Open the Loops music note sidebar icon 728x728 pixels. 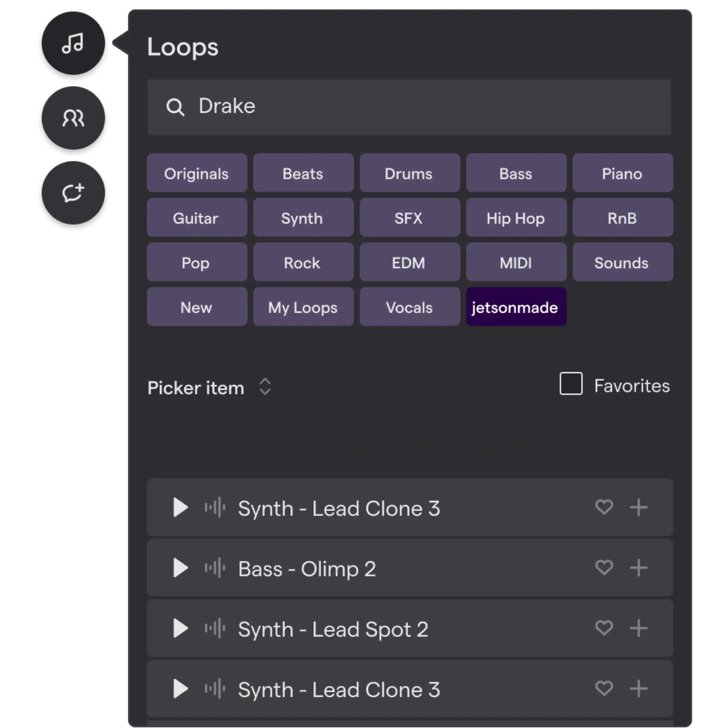coord(73,45)
